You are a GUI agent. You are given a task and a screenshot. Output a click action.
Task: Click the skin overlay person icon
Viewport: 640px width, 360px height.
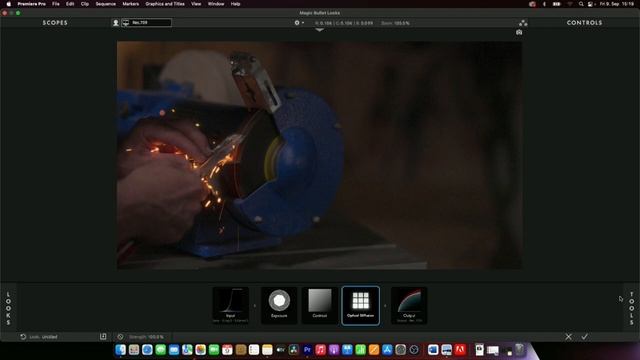[116, 23]
